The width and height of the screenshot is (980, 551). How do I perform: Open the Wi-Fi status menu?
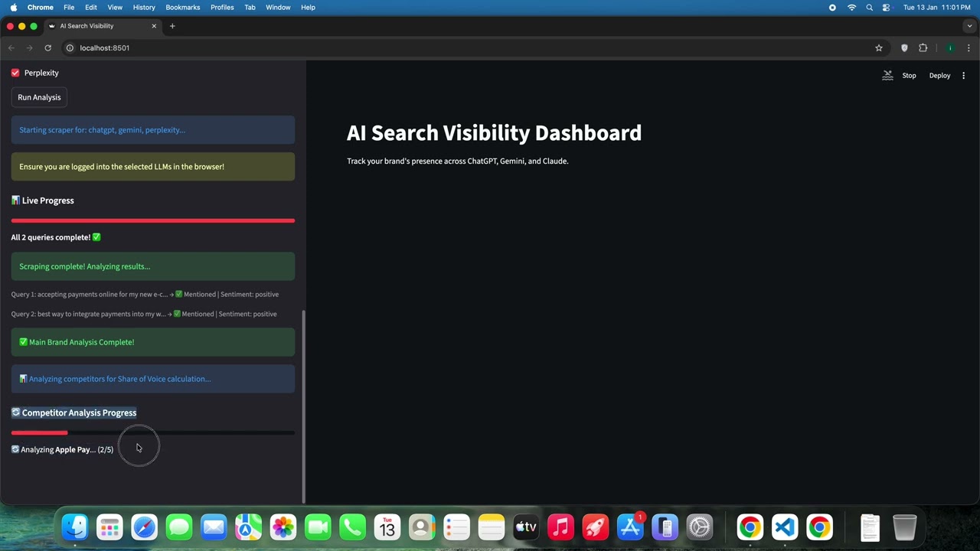pos(851,7)
